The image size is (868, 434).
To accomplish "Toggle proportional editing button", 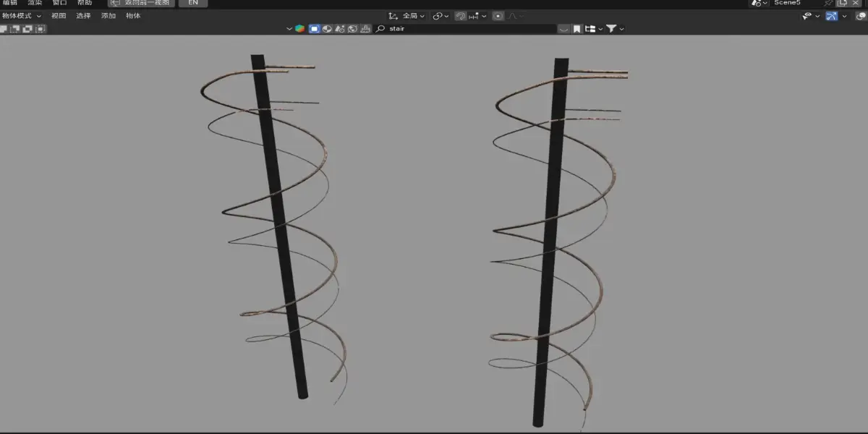I will pos(498,16).
